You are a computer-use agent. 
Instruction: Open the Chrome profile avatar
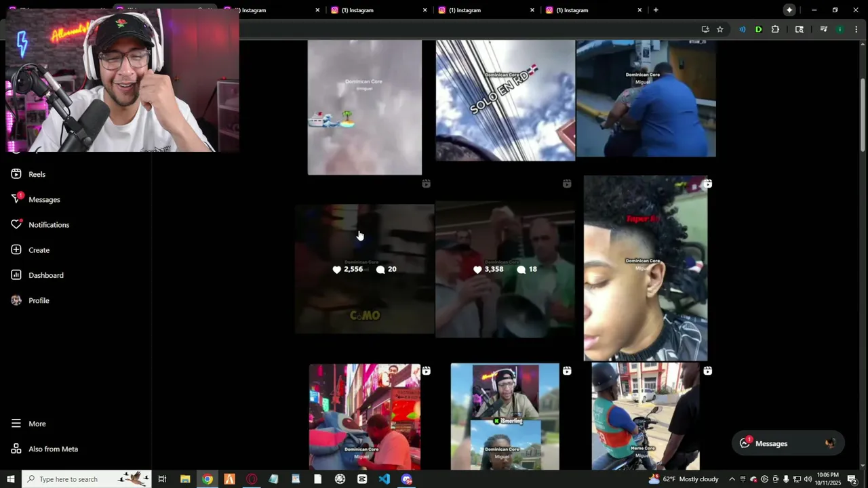point(840,29)
